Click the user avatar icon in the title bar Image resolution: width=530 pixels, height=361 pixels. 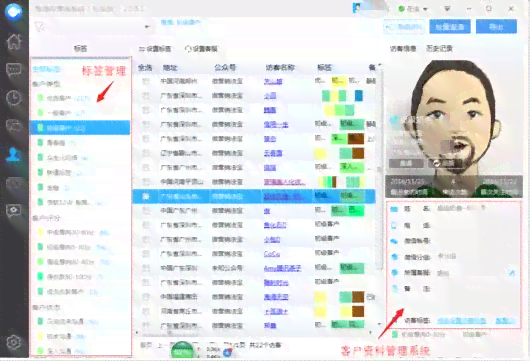pyautogui.click(x=357, y=8)
